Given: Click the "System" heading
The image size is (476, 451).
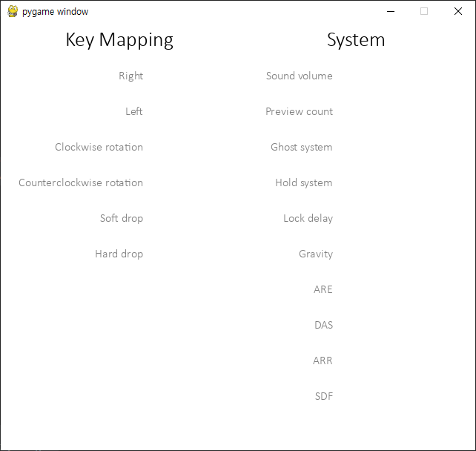Looking at the screenshot, I should (356, 40).
